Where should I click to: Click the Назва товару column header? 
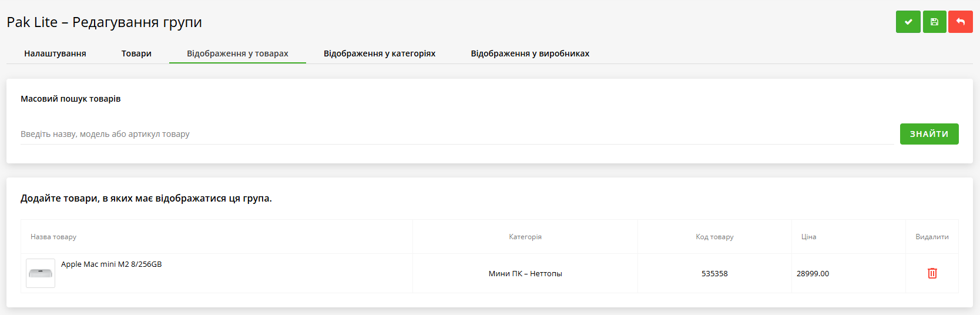[x=53, y=237]
